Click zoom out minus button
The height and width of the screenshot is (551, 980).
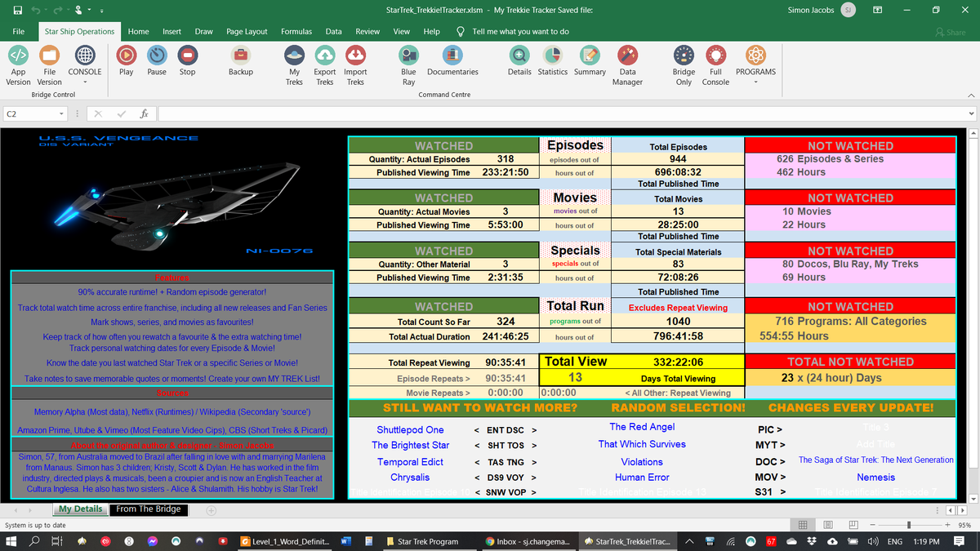(871, 525)
